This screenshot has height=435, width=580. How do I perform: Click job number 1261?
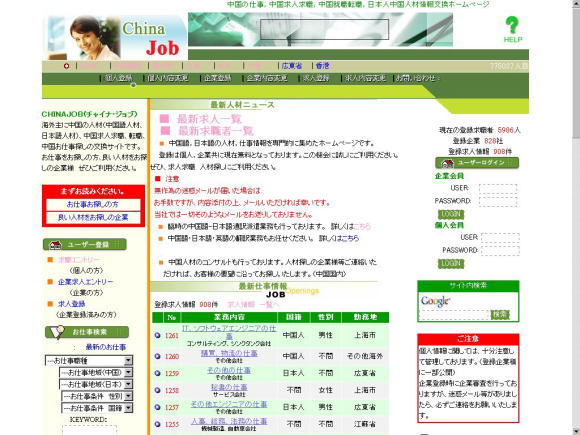click(x=172, y=335)
